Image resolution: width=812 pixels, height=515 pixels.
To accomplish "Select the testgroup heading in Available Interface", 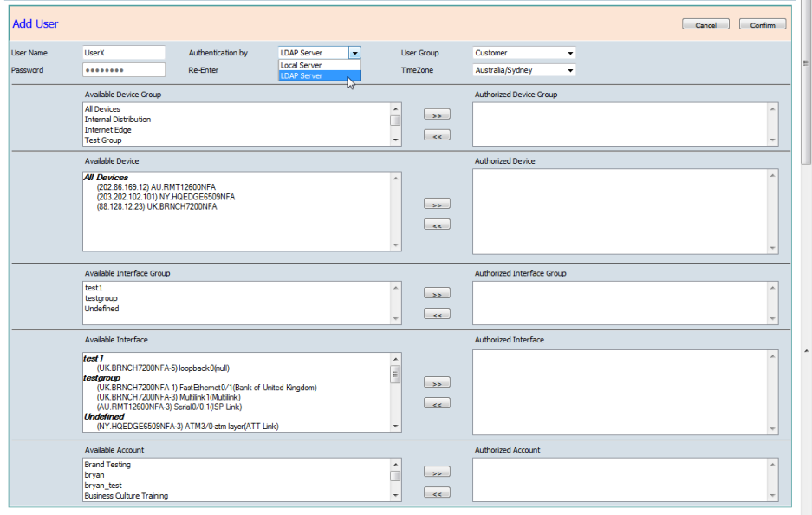I will pyautogui.click(x=102, y=378).
